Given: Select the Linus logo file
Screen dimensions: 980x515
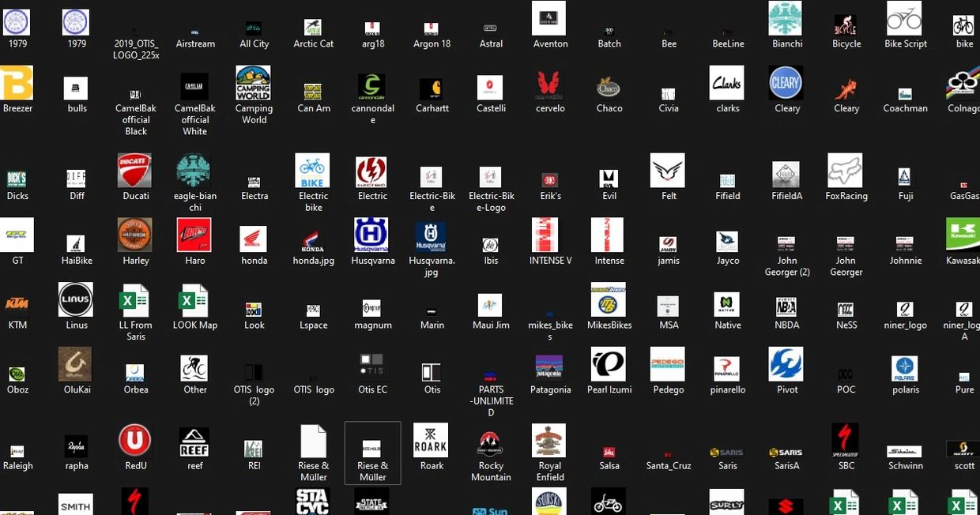Looking at the screenshot, I should [76, 300].
